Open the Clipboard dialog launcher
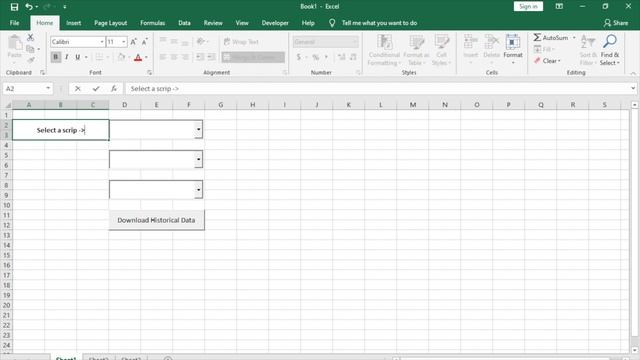 coord(42,72)
